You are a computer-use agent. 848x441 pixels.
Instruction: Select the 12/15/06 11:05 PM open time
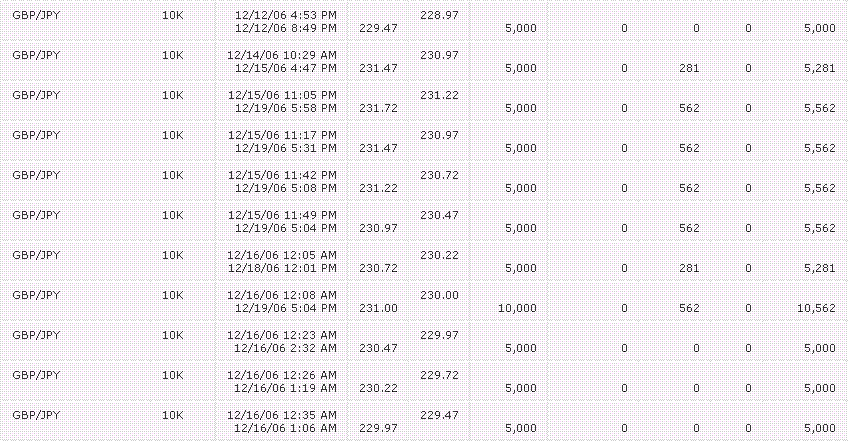pos(282,95)
